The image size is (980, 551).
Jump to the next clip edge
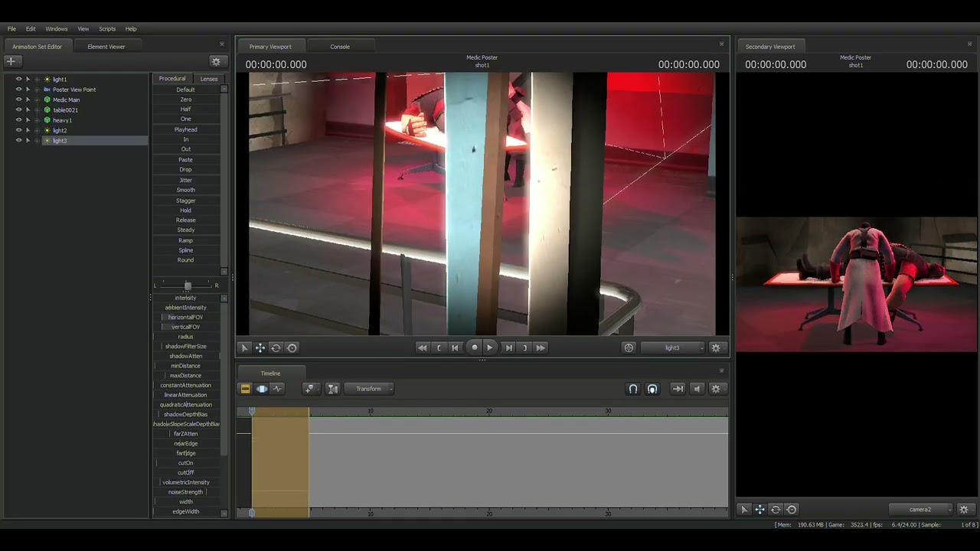[x=524, y=347]
